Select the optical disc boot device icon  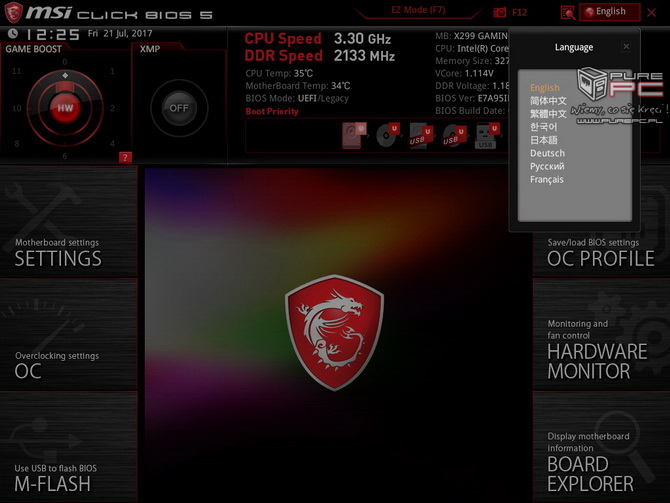(x=387, y=135)
